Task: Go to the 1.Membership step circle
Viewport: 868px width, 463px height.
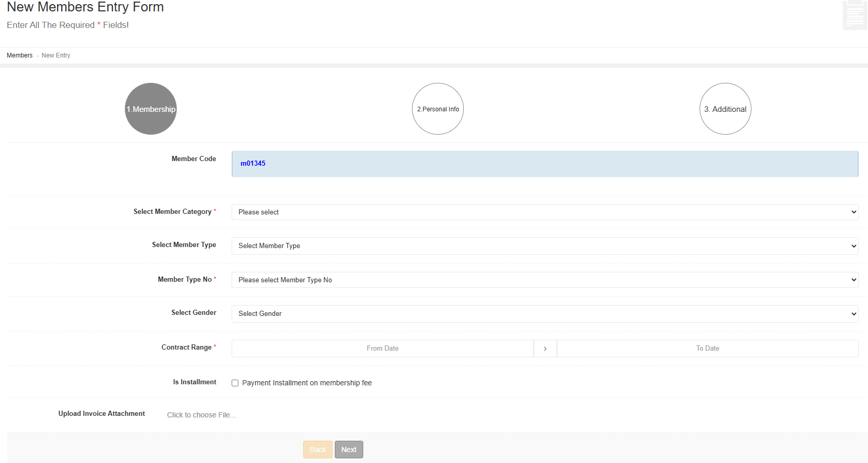Action: pyautogui.click(x=151, y=109)
